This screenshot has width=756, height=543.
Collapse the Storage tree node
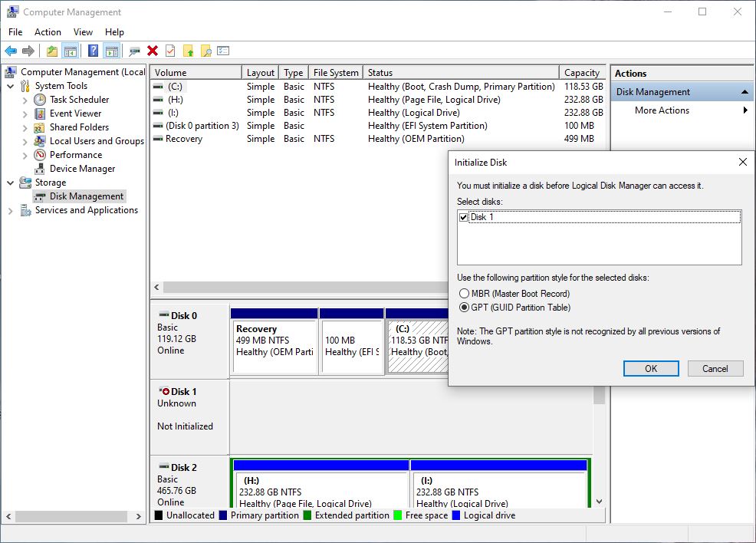pos(8,183)
